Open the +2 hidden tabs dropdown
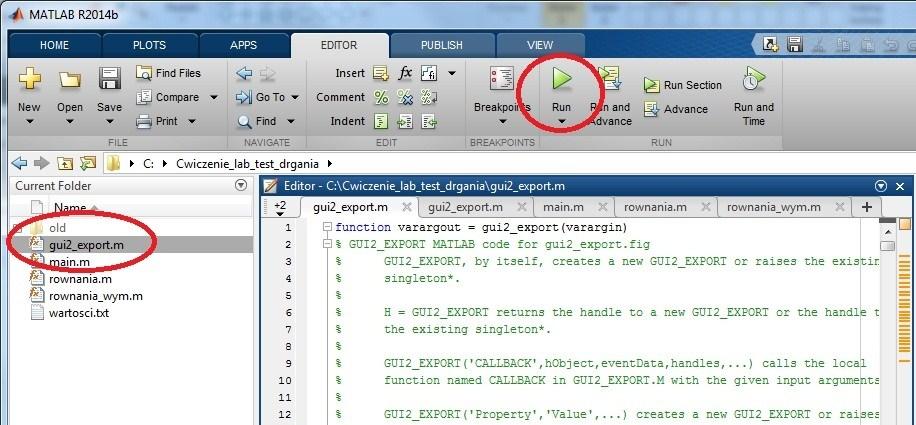This screenshot has height=425, width=916. pos(280,208)
